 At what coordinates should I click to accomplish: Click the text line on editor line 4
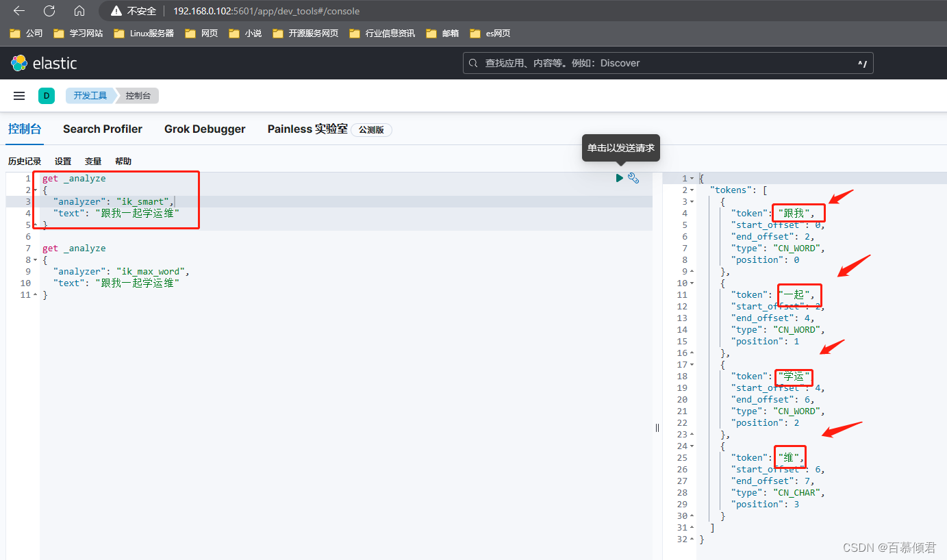(x=116, y=214)
